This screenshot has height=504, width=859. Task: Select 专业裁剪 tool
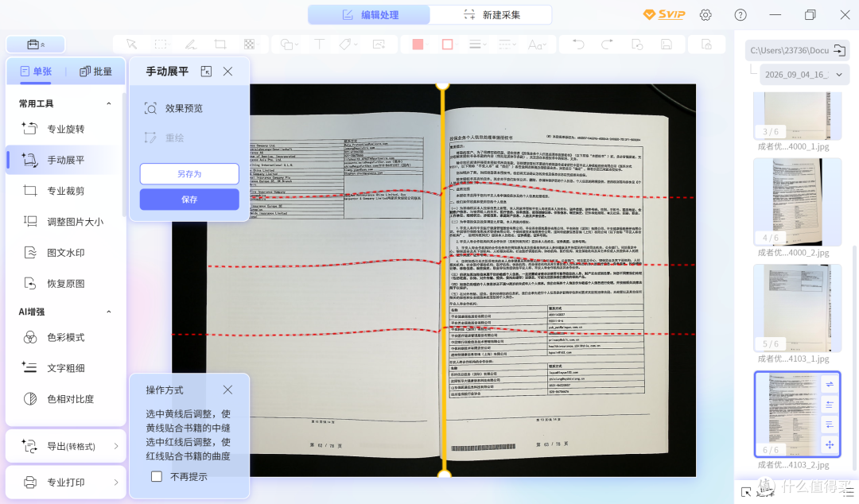click(x=64, y=191)
